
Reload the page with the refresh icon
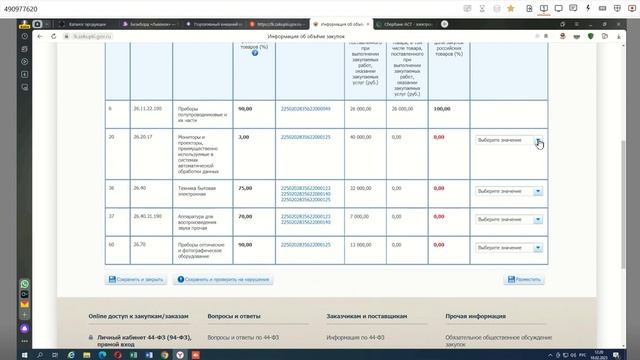tap(53, 36)
